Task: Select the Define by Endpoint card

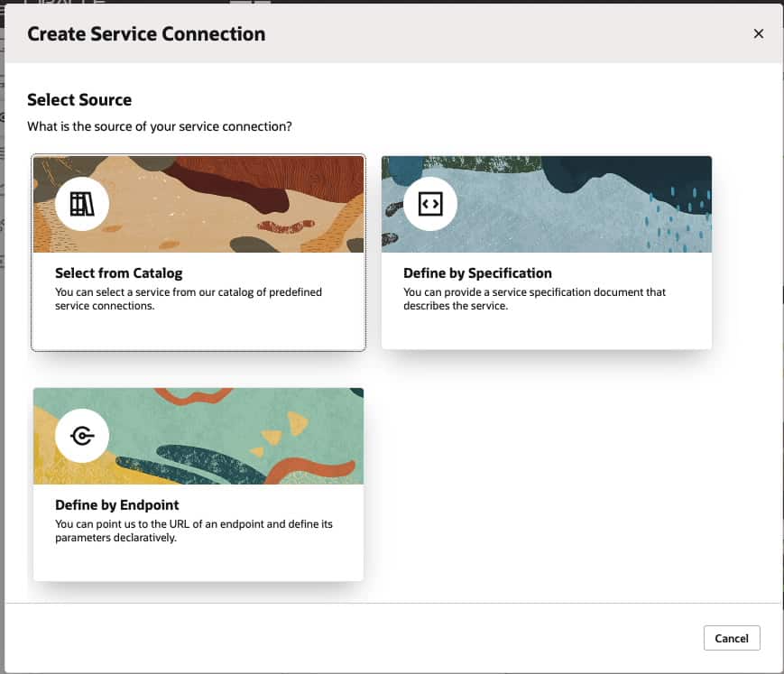Action: pyautogui.click(x=198, y=485)
